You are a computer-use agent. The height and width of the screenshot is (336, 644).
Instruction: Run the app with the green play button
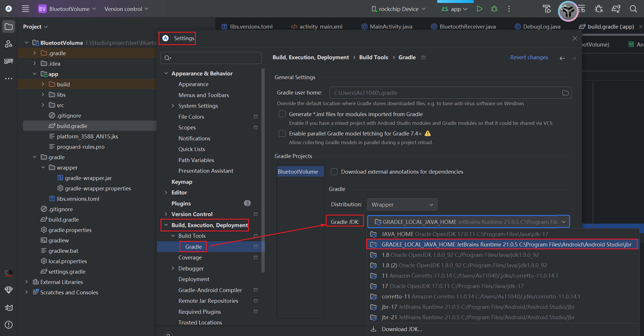pyautogui.click(x=480, y=9)
